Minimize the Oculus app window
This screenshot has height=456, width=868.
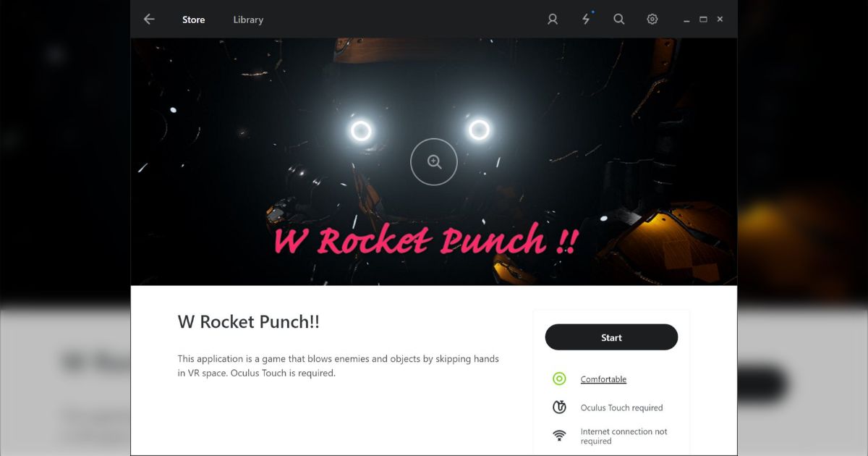(686, 20)
